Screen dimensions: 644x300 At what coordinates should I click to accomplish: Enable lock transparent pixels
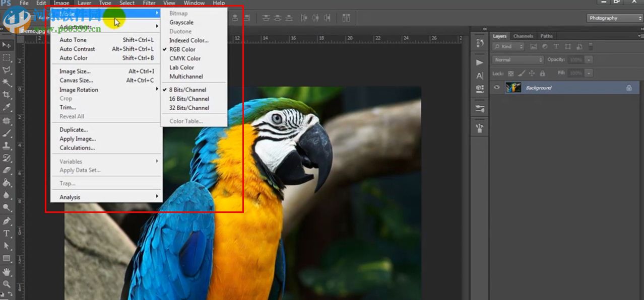click(x=510, y=73)
